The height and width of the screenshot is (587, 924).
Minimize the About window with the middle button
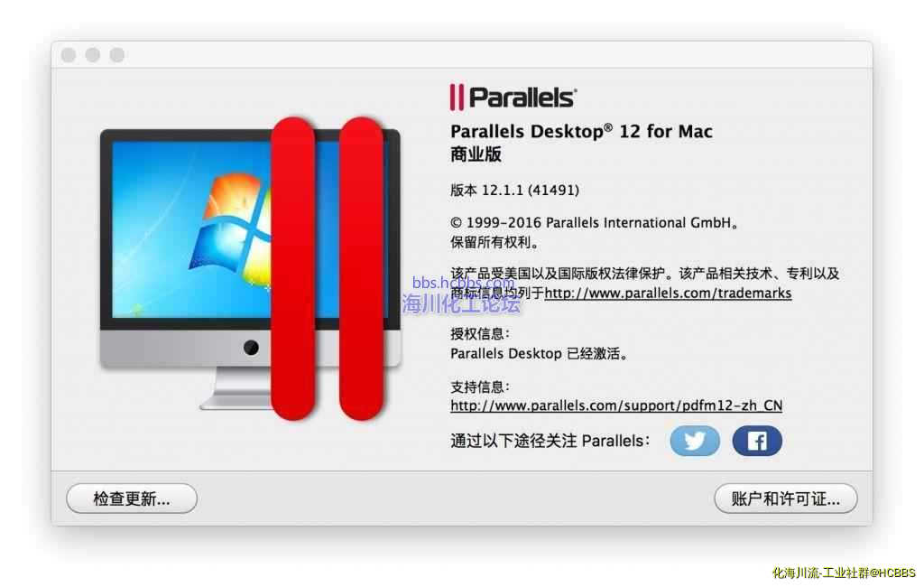click(x=93, y=55)
